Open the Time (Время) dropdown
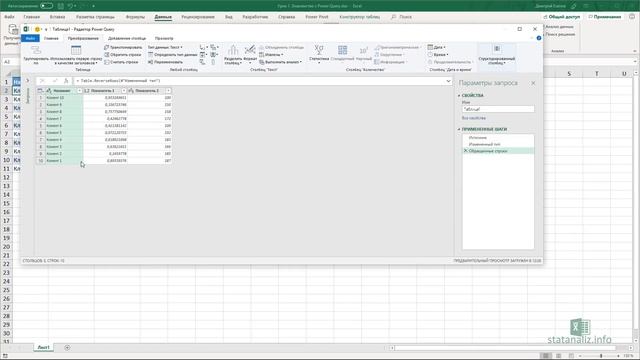Viewport: 640px width, 360px height. pos(438,55)
